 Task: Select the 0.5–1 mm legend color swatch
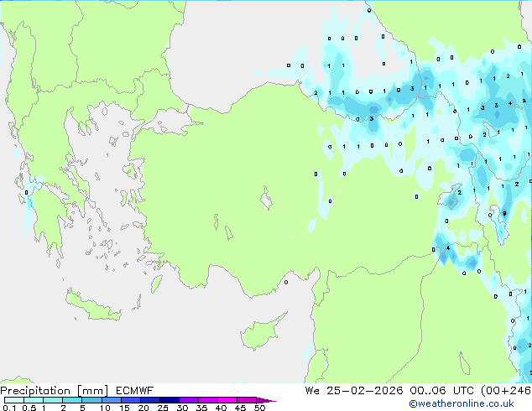click(34, 400)
